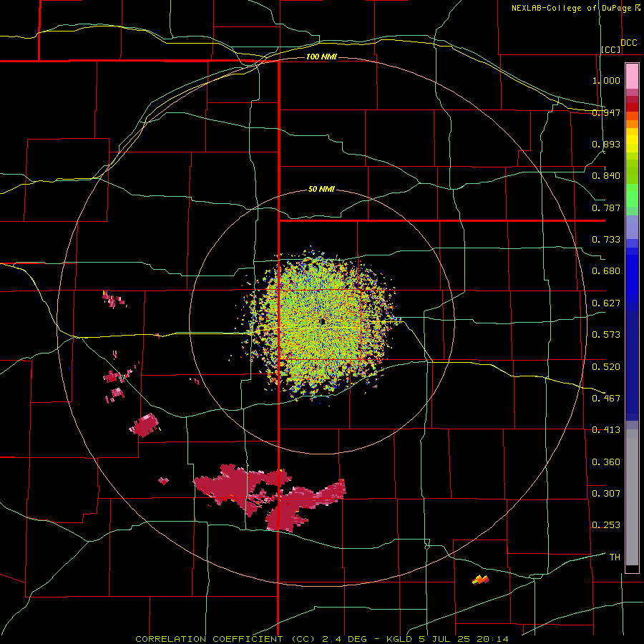The height and width of the screenshot is (644, 644).
Task: Select the 0.680 scale value
Action: (606, 270)
